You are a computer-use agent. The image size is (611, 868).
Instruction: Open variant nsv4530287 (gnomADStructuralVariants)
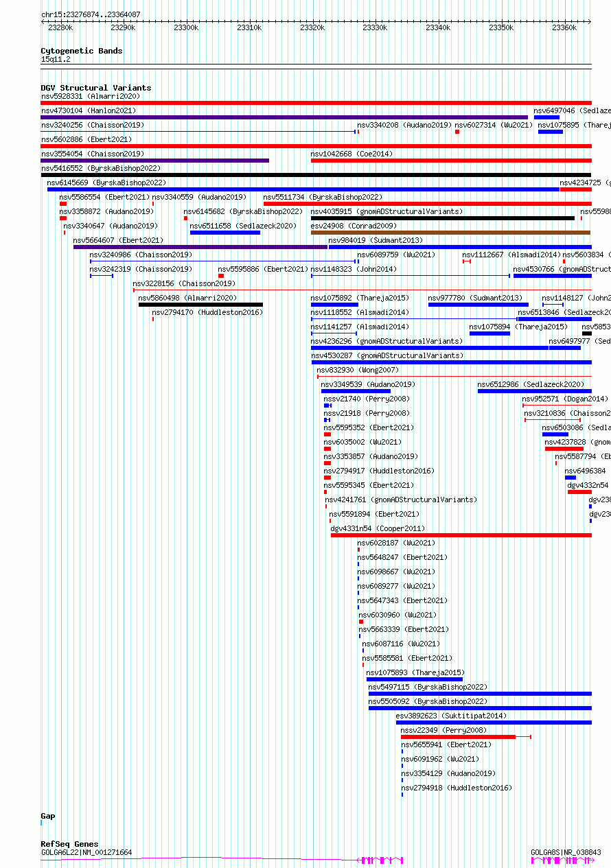click(387, 355)
